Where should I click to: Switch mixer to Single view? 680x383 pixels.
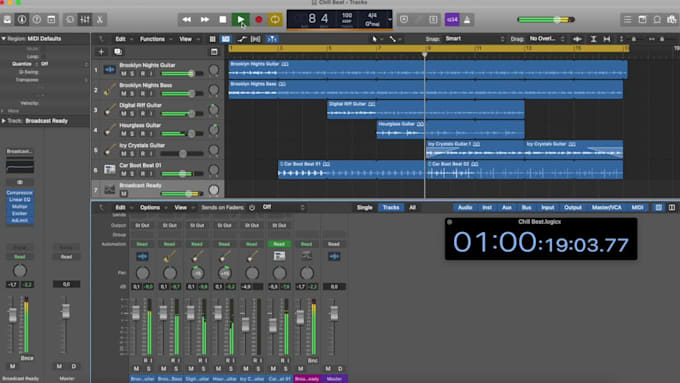pos(365,208)
